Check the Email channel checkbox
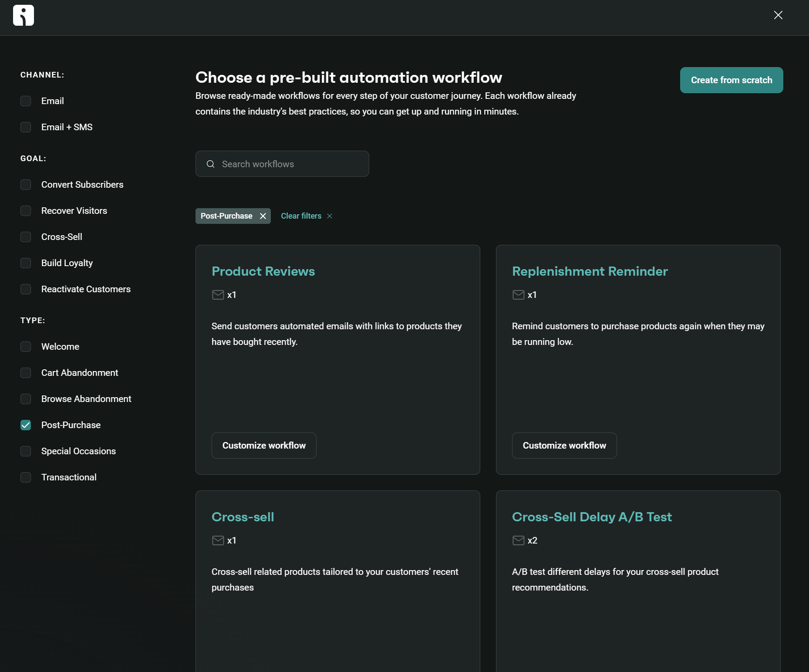The height and width of the screenshot is (672, 809). [26, 101]
